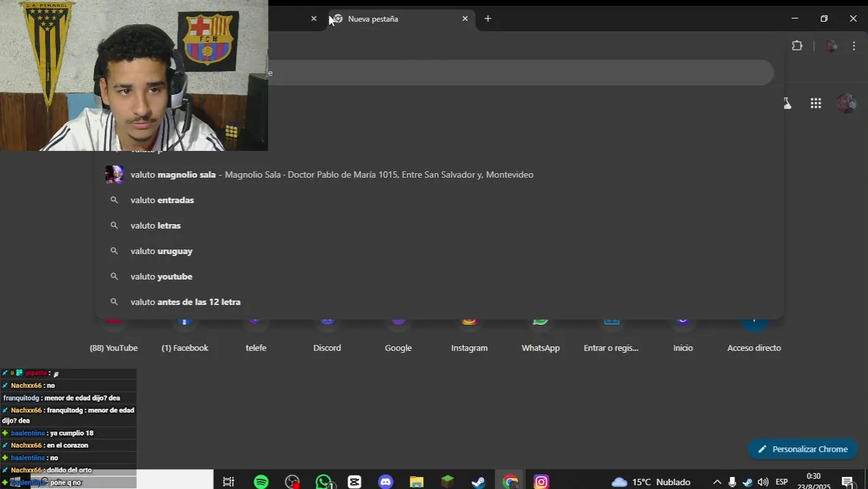Close the first browser tab

click(x=314, y=19)
